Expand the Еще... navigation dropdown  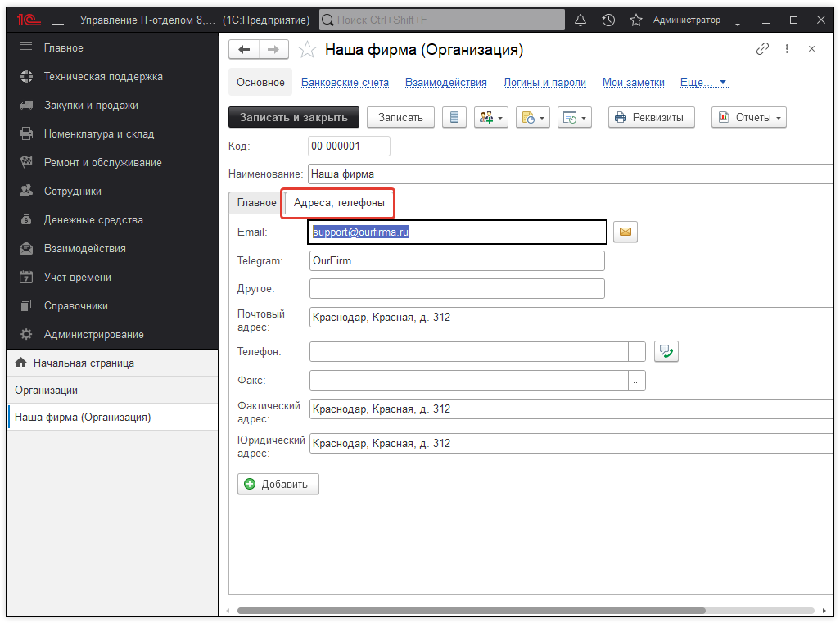point(704,83)
